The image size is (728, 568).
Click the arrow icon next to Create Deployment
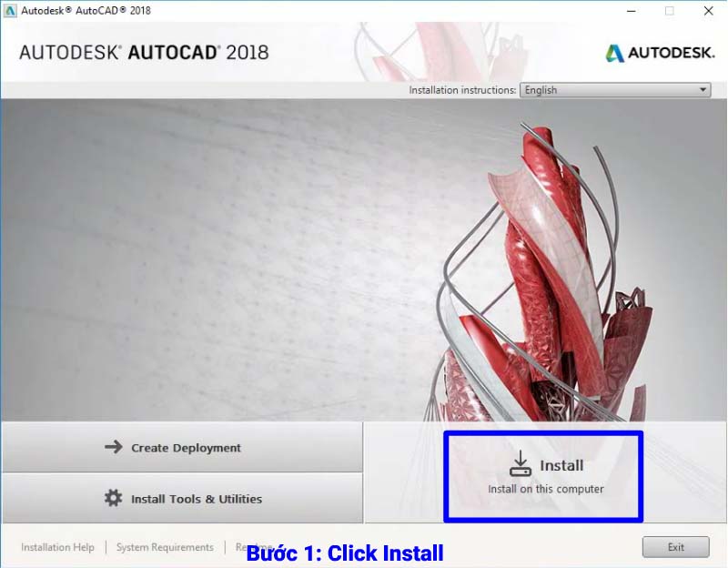(113, 447)
